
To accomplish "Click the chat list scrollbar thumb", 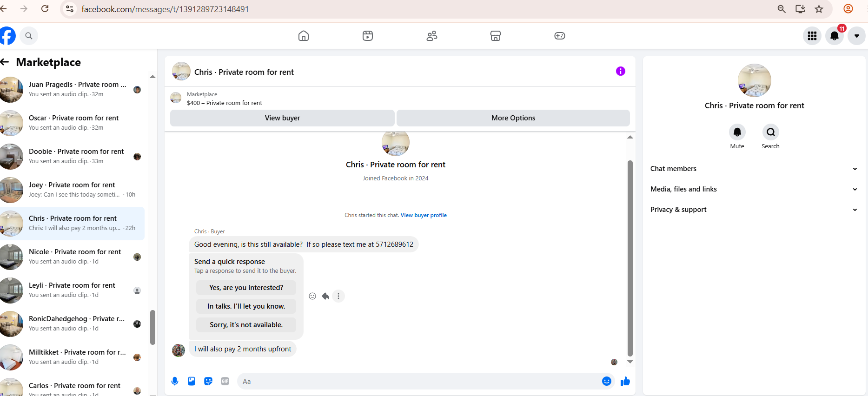I will pos(152,328).
